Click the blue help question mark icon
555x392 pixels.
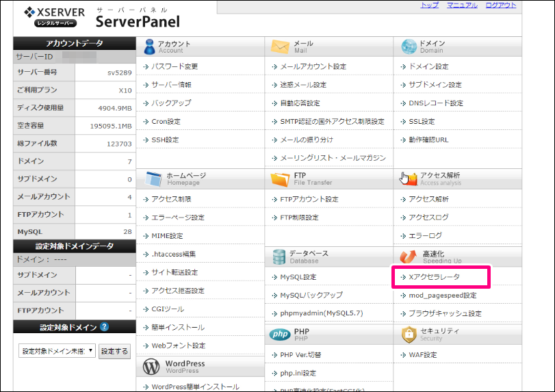click(x=104, y=326)
